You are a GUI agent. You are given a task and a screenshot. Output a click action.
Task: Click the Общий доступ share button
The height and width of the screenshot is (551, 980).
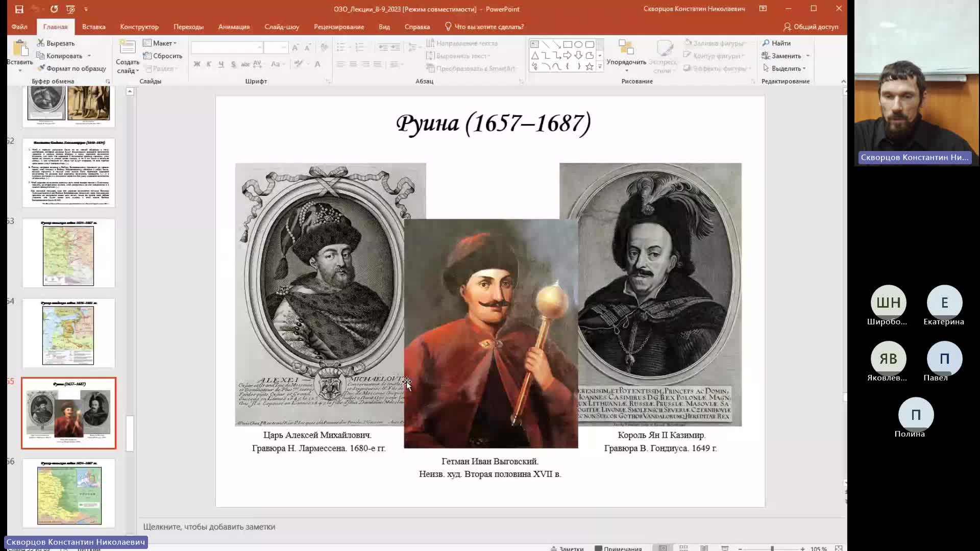pos(811,27)
